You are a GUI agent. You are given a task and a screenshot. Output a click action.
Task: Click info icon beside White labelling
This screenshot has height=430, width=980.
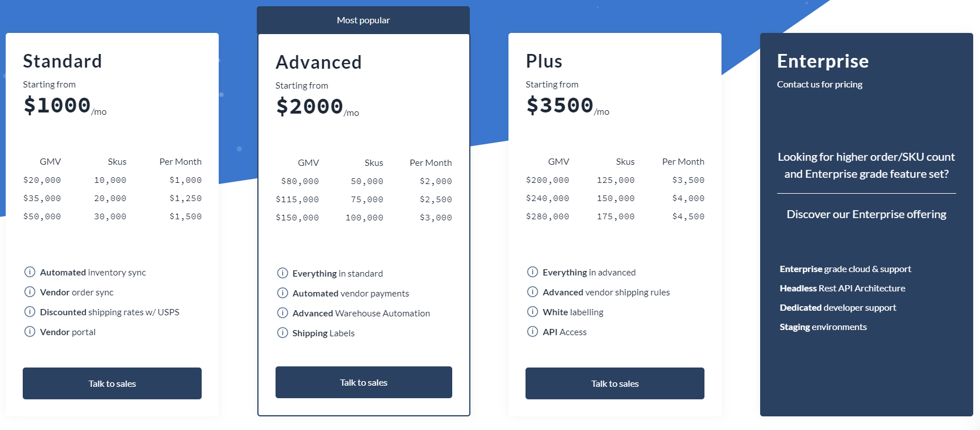click(532, 312)
